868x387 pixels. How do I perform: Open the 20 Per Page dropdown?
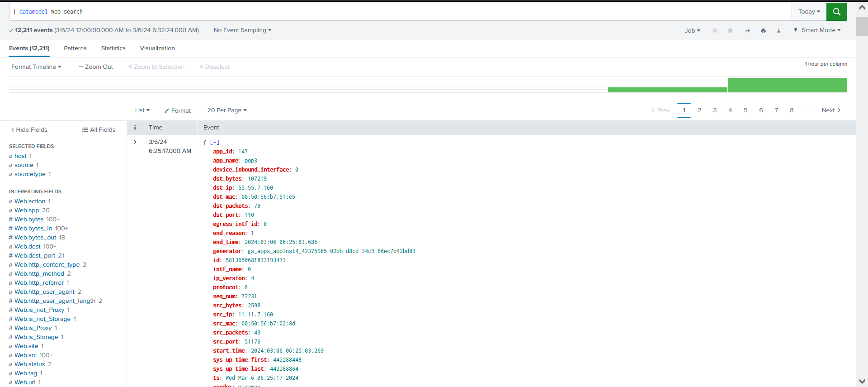[226, 110]
